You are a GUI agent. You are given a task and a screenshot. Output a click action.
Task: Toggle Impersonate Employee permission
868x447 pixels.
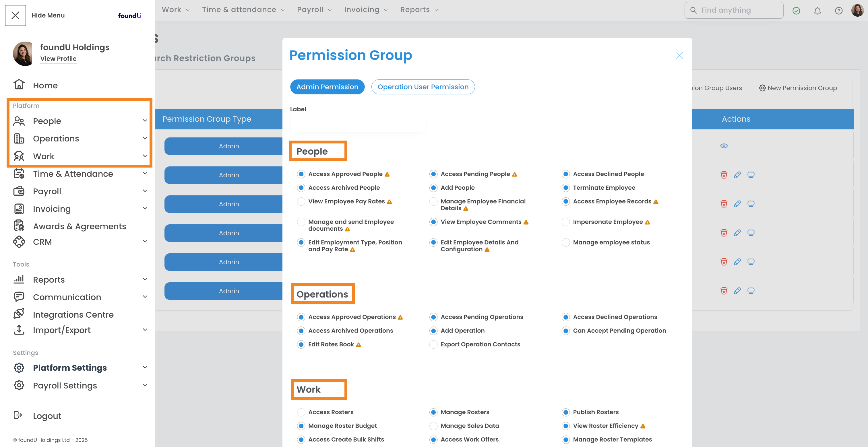coord(566,222)
